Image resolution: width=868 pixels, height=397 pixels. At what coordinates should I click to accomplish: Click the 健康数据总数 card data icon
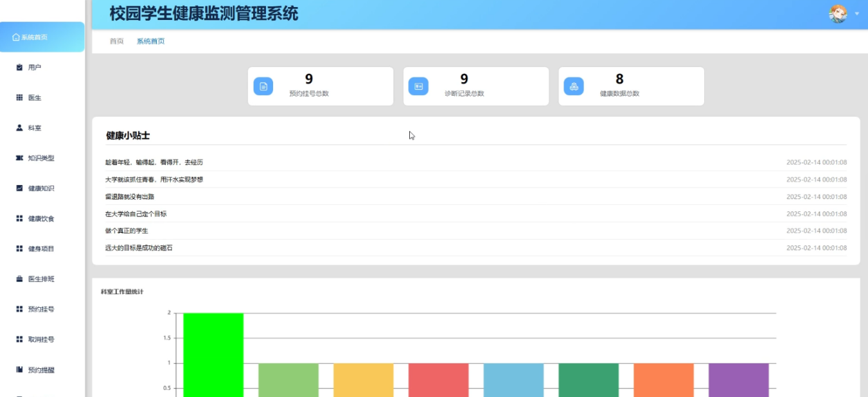tap(574, 85)
